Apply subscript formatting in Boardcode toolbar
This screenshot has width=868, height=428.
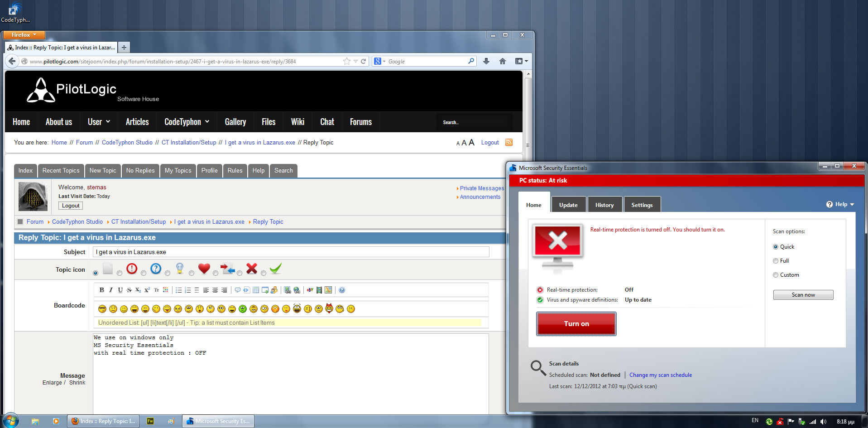pos(138,290)
